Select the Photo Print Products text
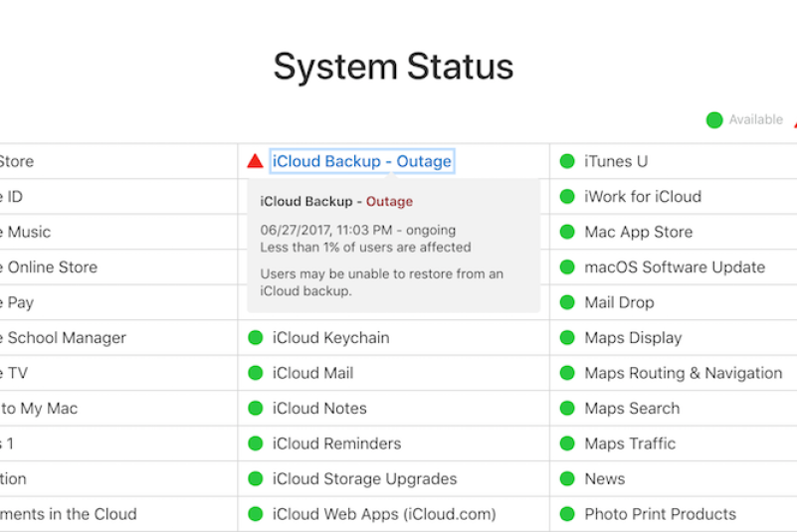Screen dimensions: 797x532 click(661, 514)
